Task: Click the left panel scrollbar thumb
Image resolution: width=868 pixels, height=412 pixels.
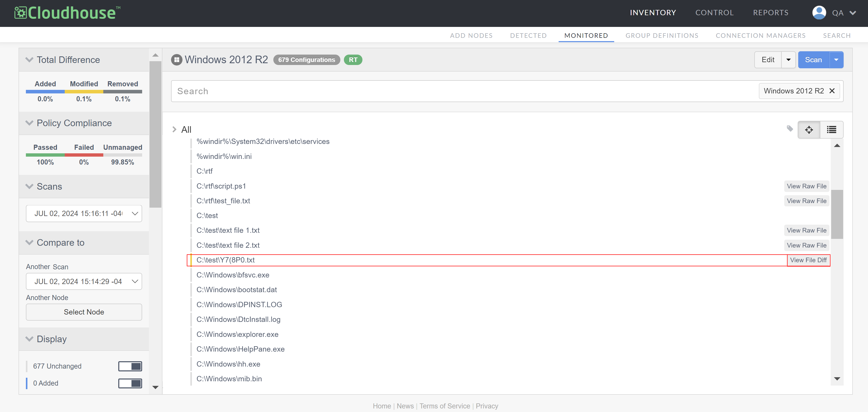Action: point(155,134)
